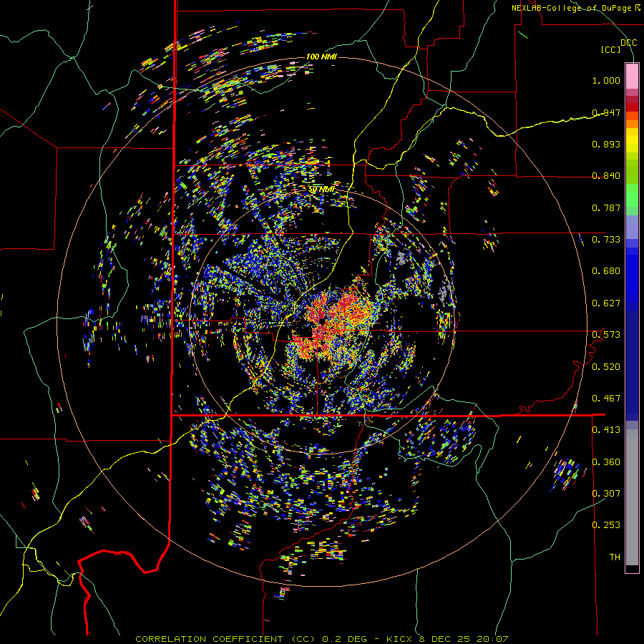Click the 1.000 scale value
The height and width of the screenshot is (644, 644).
point(606,80)
